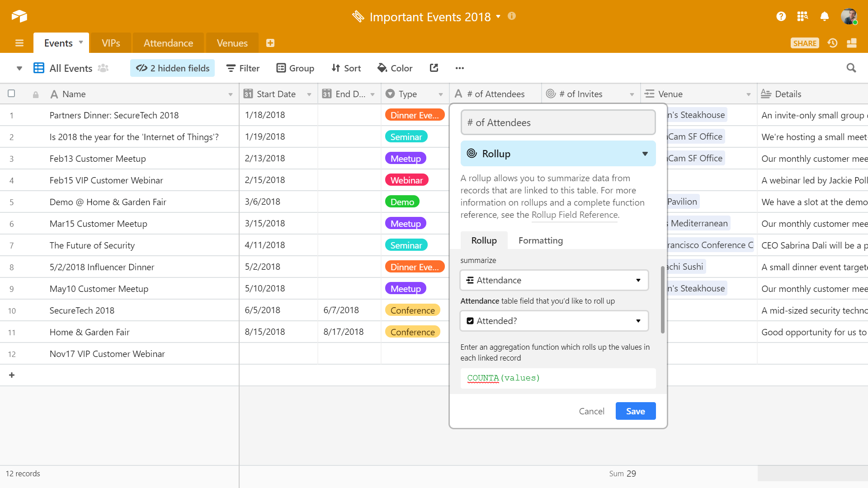Open the Color records option

pyautogui.click(x=395, y=68)
